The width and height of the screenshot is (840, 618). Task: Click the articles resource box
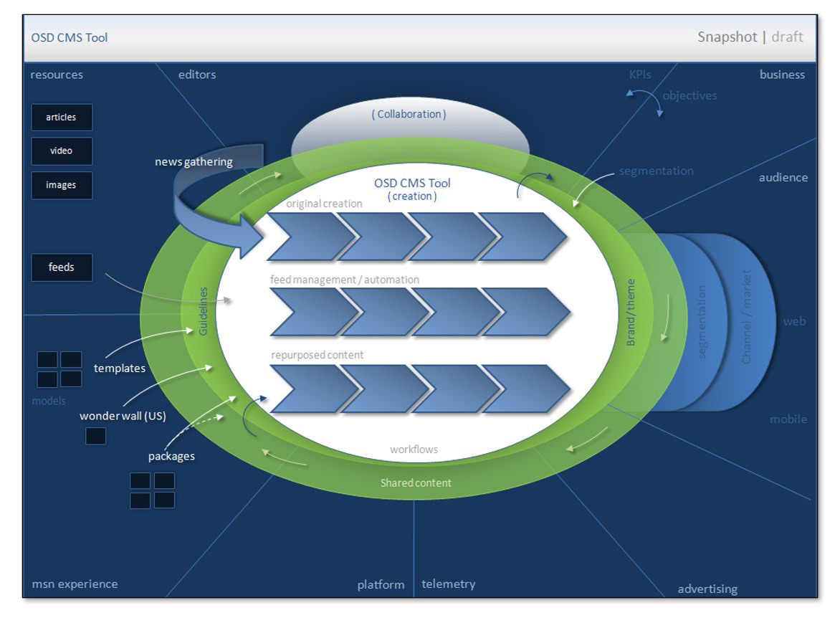pos(62,118)
